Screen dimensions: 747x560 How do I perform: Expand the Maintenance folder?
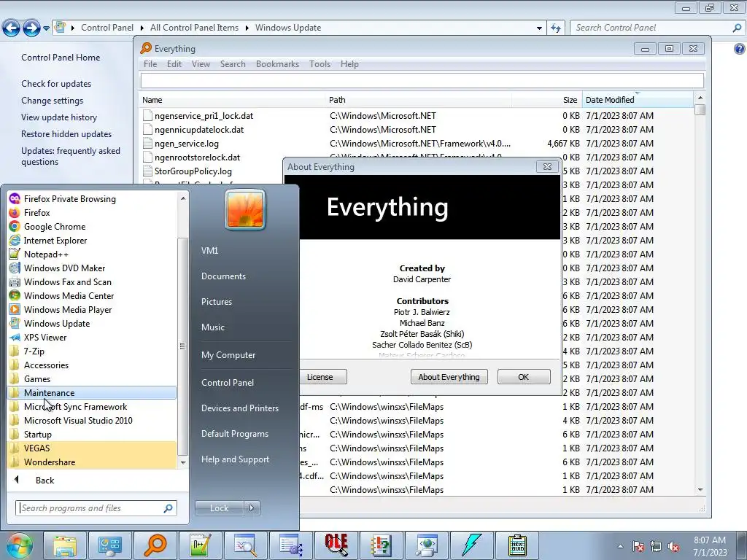(49, 392)
